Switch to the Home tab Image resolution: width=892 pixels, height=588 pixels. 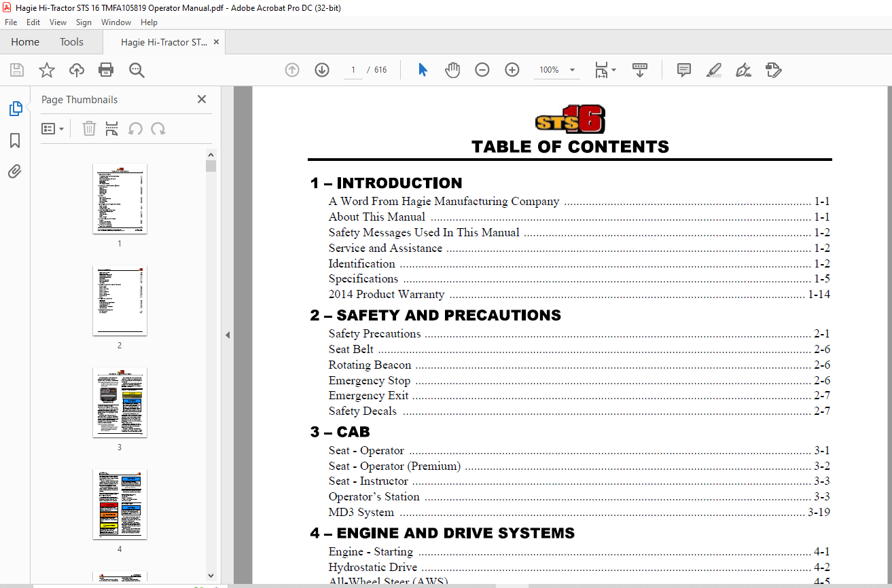pyautogui.click(x=25, y=42)
